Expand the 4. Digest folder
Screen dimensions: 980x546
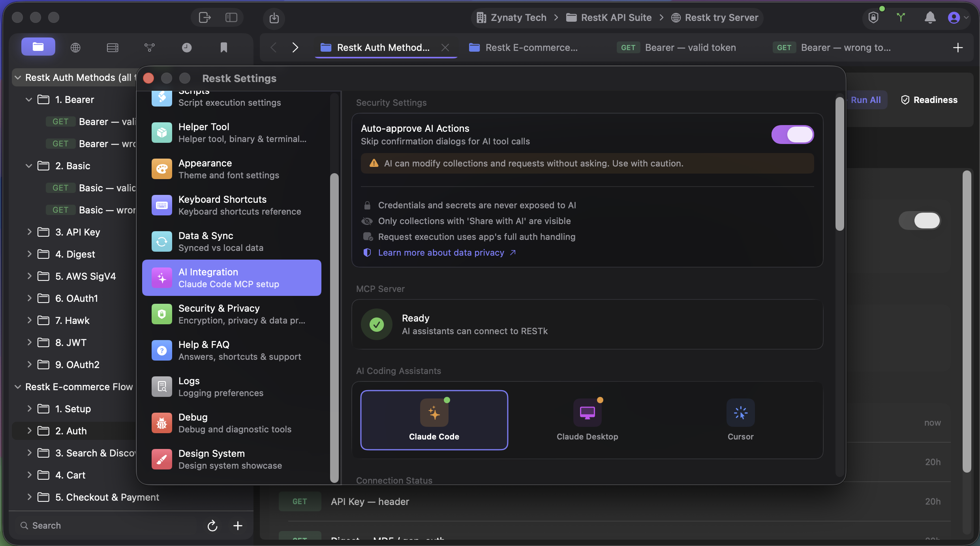pyautogui.click(x=29, y=254)
